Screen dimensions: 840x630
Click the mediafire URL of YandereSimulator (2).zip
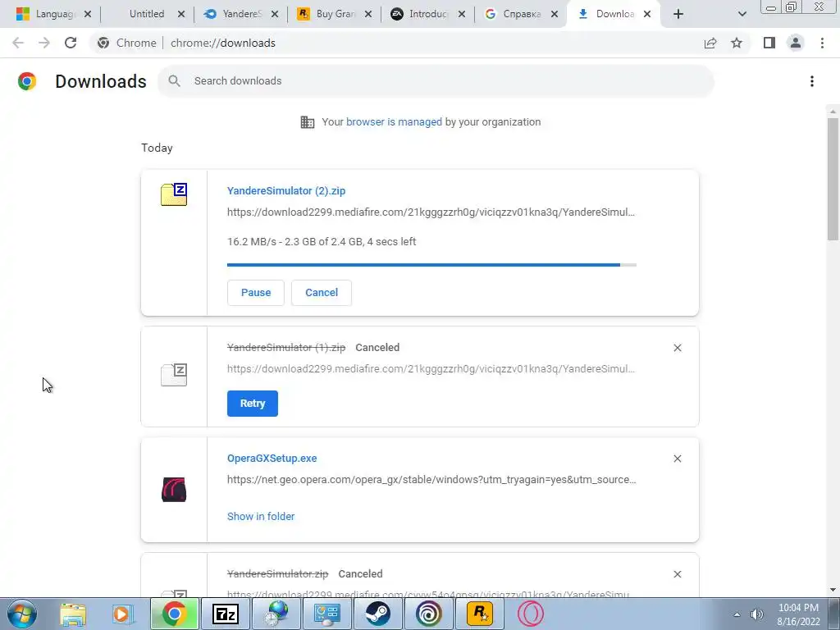click(x=431, y=212)
